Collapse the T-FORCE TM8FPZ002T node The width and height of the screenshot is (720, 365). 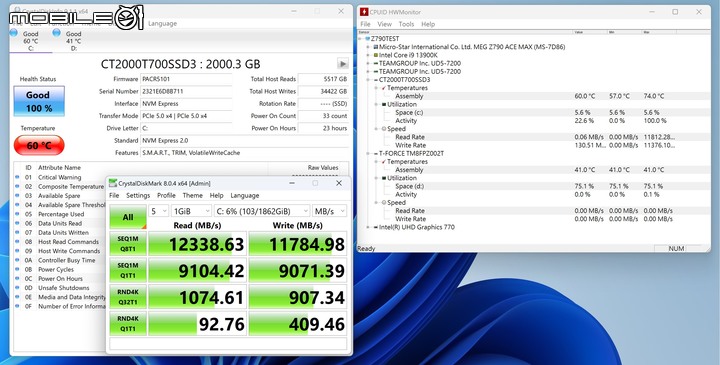[368, 153]
